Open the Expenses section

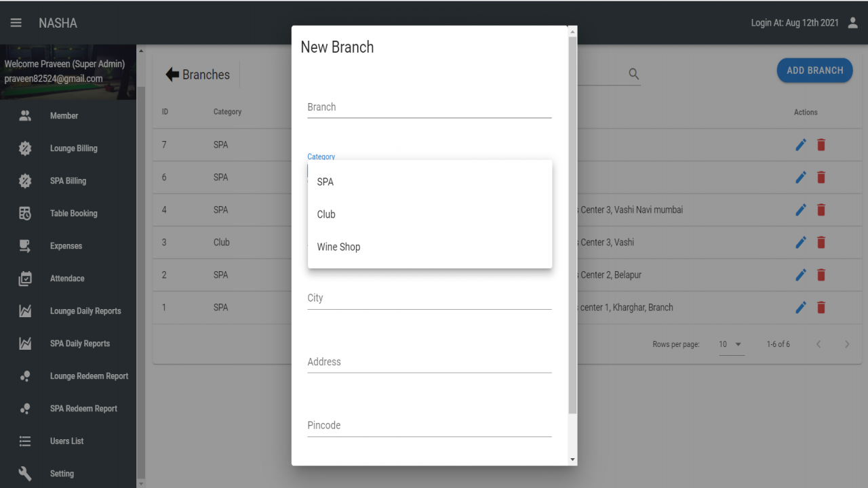[x=68, y=246]
